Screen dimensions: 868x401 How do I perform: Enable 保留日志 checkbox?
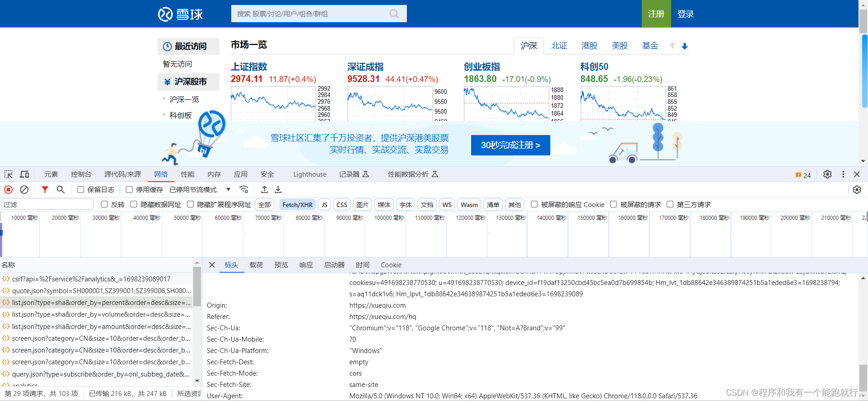coord(81,190)
